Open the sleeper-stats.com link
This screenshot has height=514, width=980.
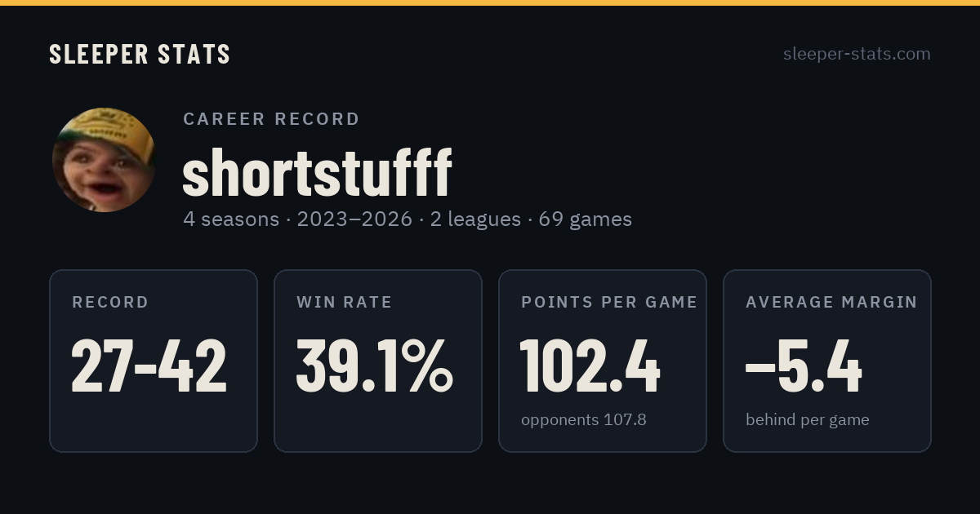(x=857, y=54)
